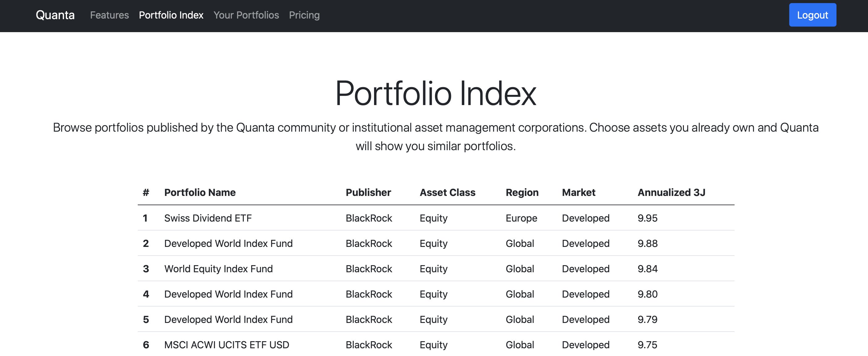Click the Portfolio Index page title

coord(434,94)
